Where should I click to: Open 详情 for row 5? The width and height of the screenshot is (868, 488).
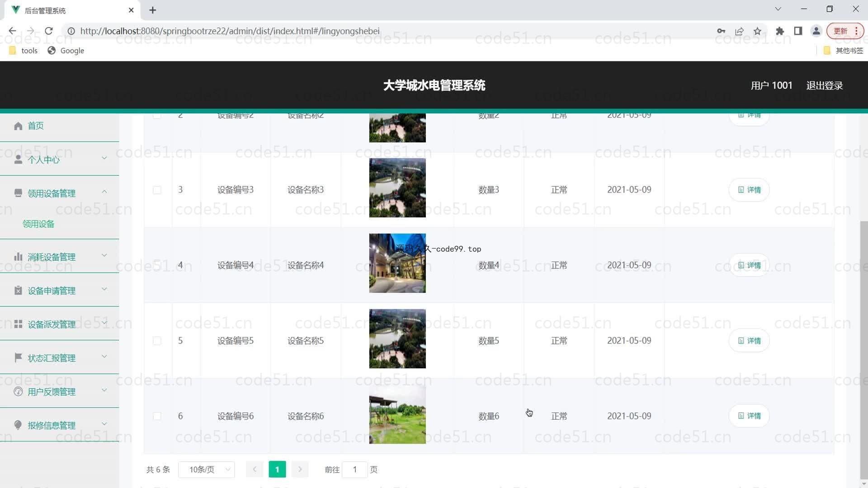[x=749, y=341]
